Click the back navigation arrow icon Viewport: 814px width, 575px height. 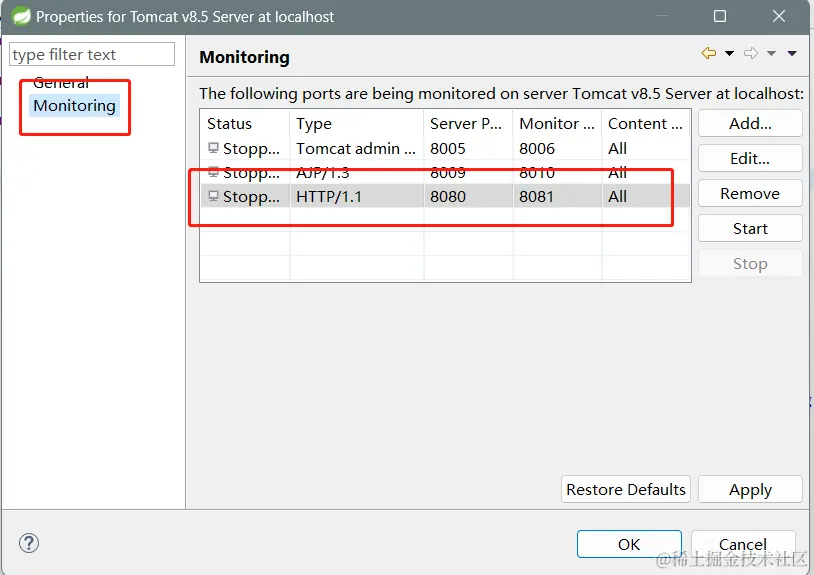point(709,53)
